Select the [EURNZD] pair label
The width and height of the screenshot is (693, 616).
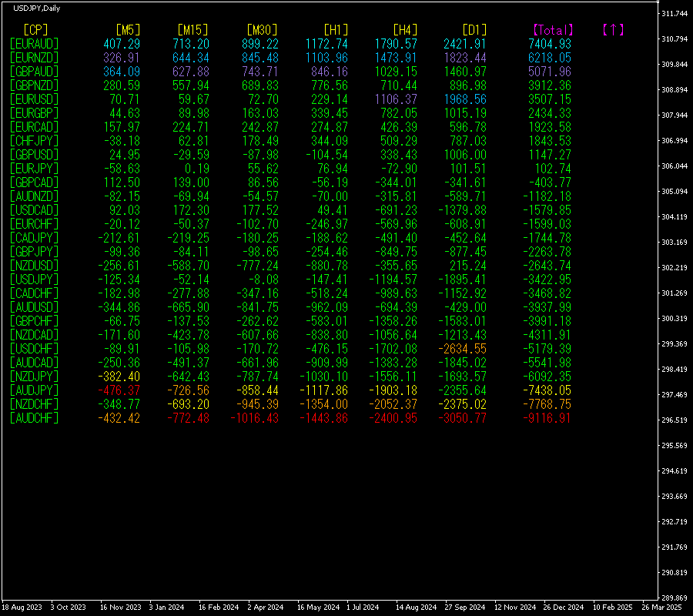coord(34,58)
